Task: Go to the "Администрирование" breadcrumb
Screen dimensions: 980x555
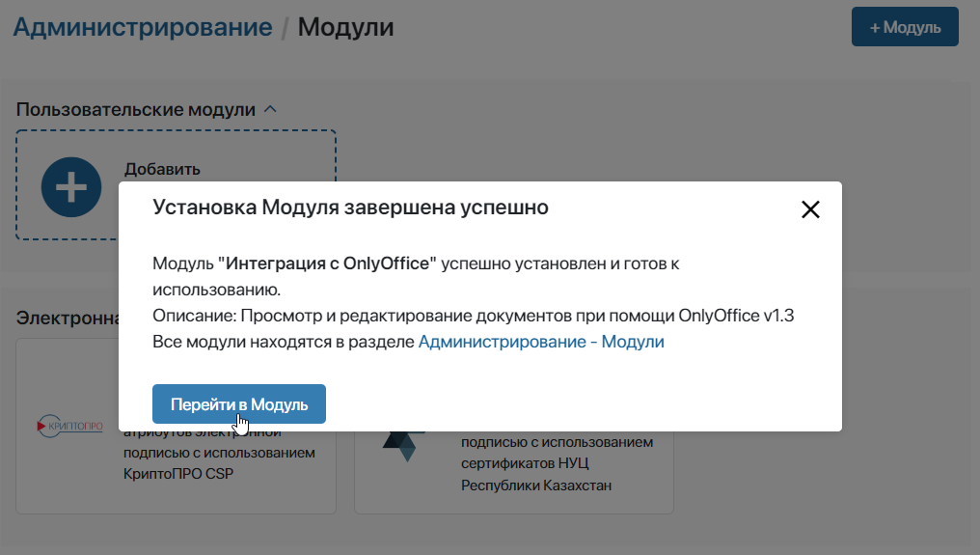Action: (143, 27)
